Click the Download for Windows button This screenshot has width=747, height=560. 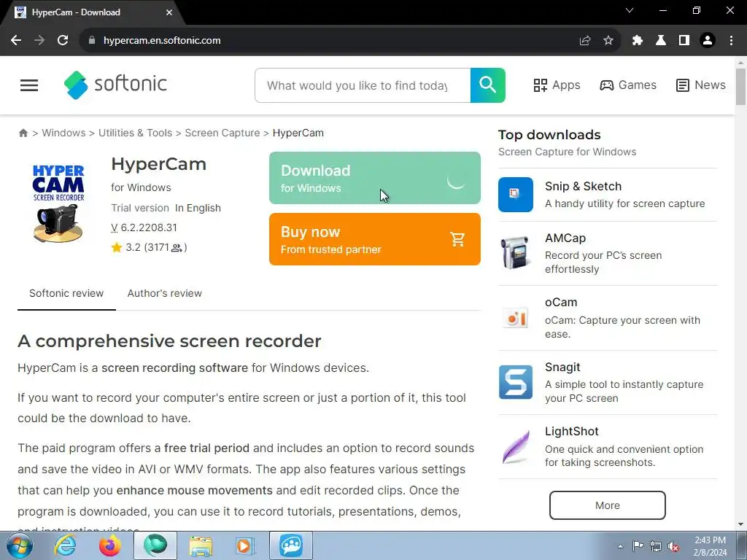point(374,178)
